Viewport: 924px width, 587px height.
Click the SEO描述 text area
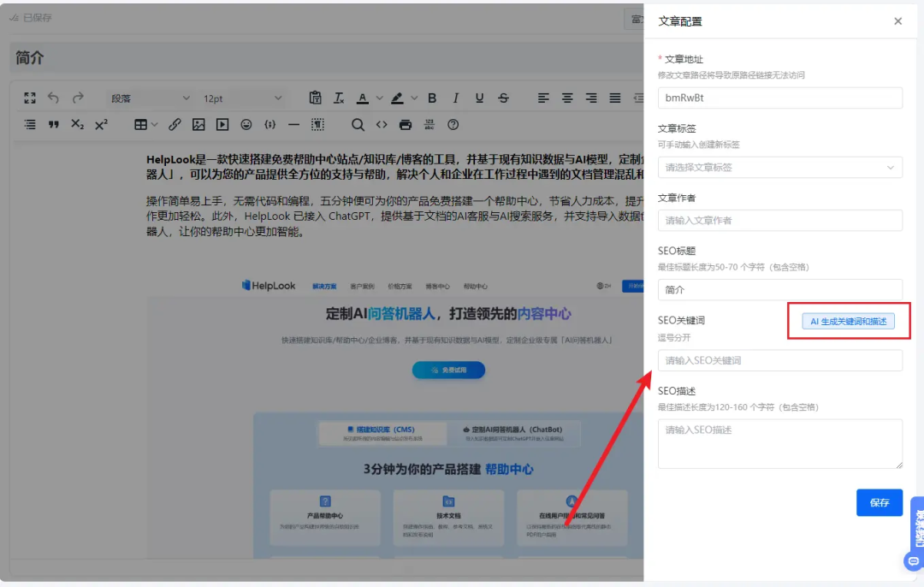[779, 444]
